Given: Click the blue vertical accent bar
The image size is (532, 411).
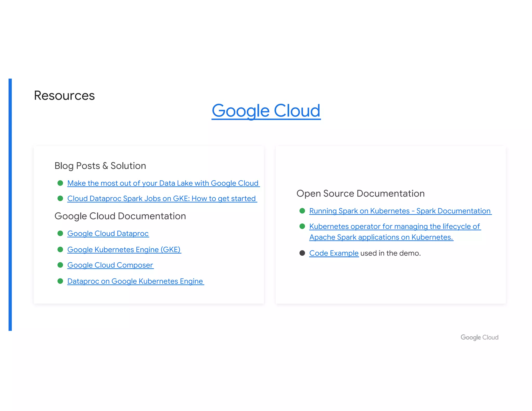Looking at the screenshot, I should (10, 204).
